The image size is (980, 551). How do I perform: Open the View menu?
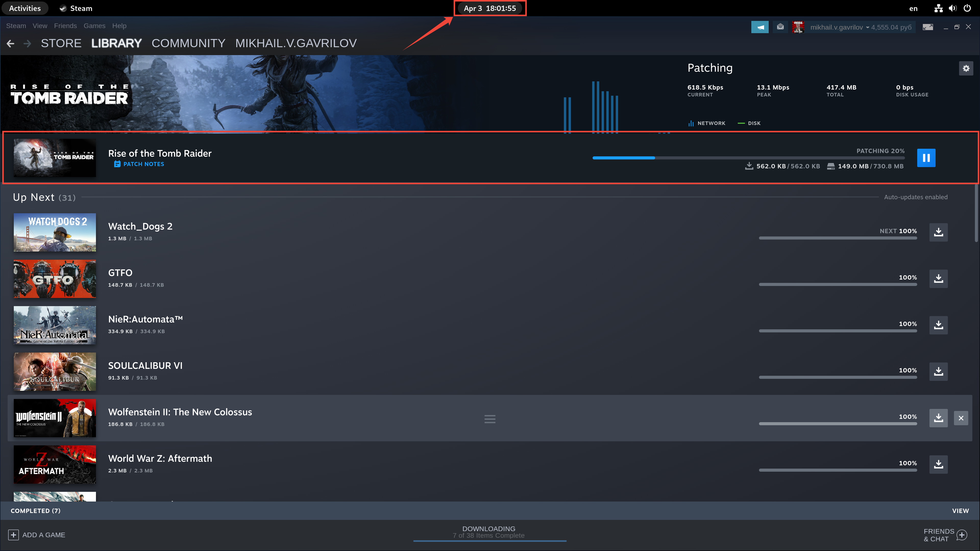(40, 26)
